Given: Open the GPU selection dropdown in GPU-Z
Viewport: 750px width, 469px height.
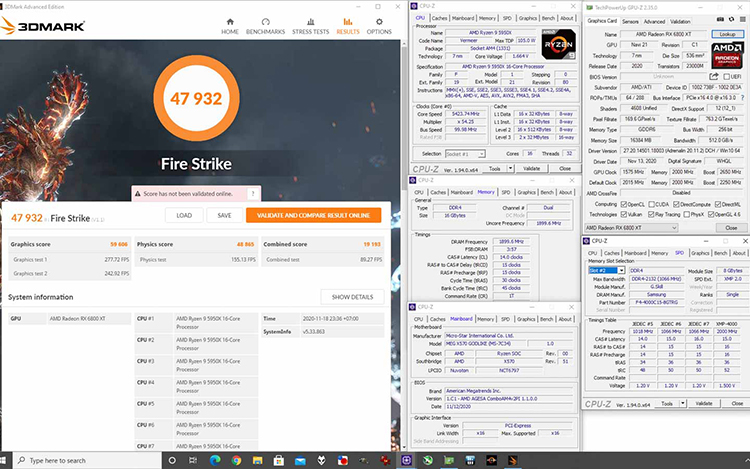Looking at the screenshot, I should tap(631, 228).
